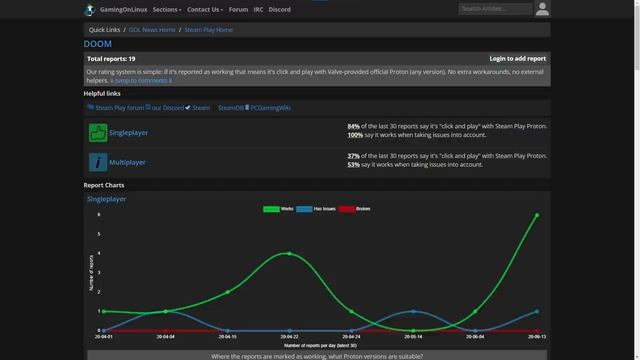640x360 pixels.
Task: Follow the jump to comments link
Action: pyautogui.click(x=141, y=81)
